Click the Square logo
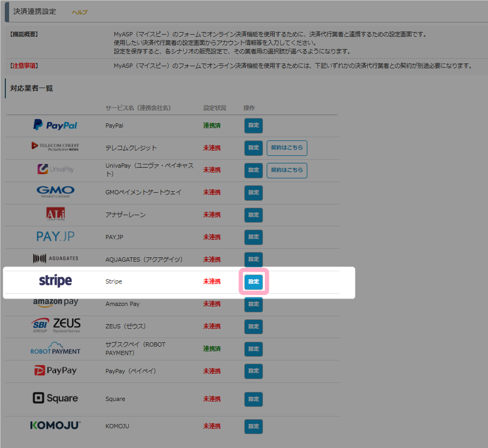The image size is (488, 448). 55,398
